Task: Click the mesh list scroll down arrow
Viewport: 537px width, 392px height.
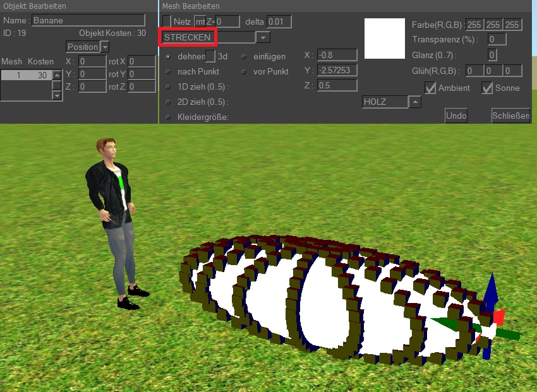Action: (x=57, y=95)
